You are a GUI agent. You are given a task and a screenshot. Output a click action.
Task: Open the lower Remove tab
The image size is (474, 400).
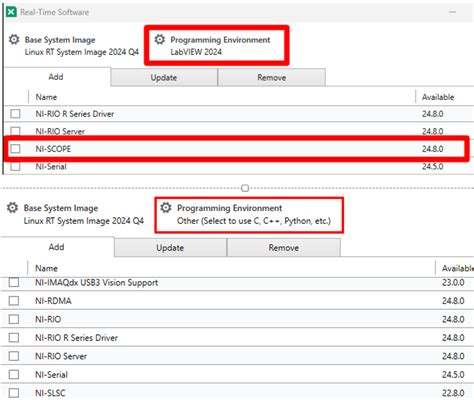(283, 248)
